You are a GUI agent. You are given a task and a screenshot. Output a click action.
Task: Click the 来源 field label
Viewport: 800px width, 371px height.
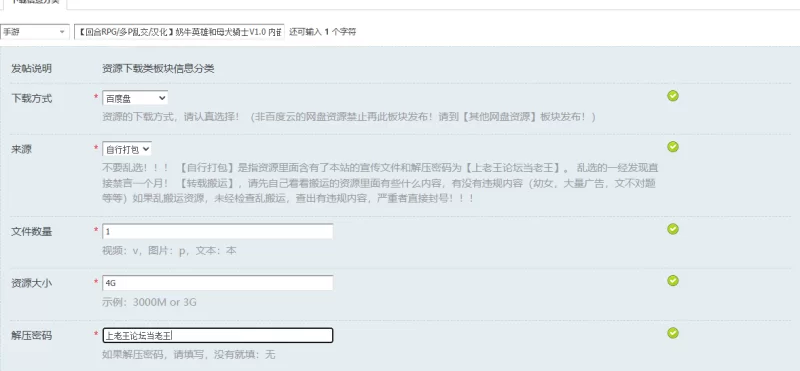pos(21,150)
